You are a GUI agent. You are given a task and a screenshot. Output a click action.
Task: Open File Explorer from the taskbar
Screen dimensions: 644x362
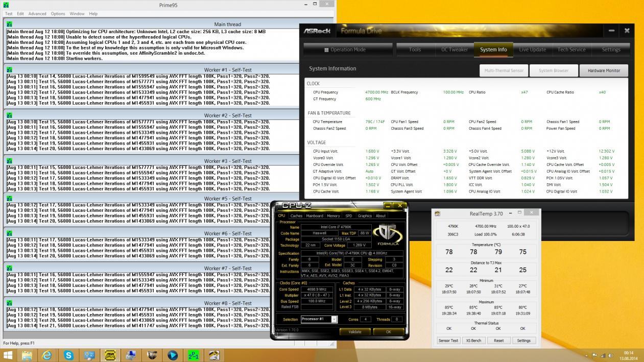27,355
